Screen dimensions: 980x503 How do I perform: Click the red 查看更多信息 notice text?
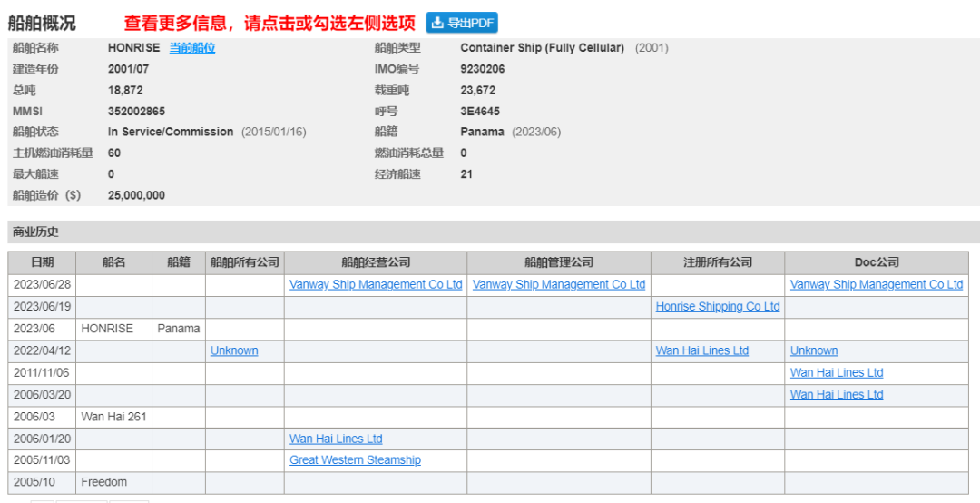pyautogui.click(x=269, y=23)
